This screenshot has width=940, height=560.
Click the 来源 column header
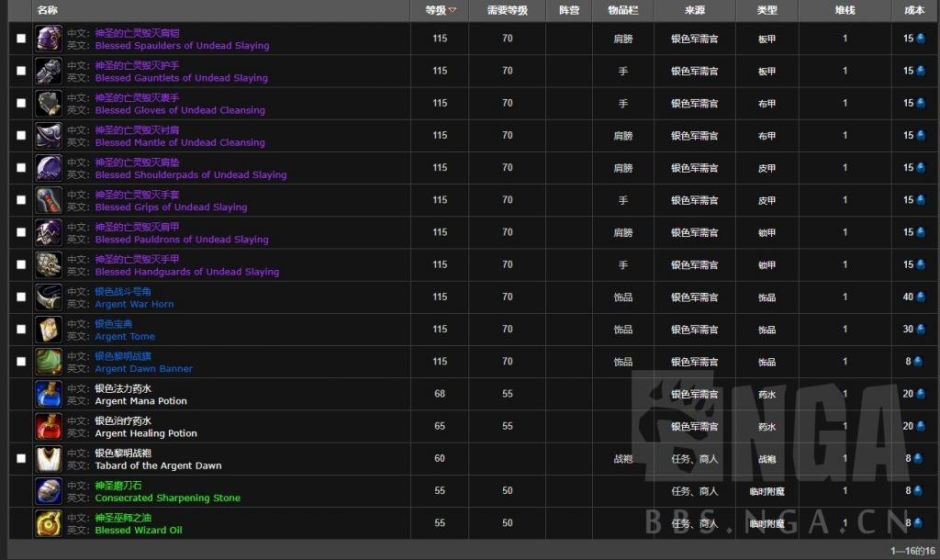pos(695,10)
